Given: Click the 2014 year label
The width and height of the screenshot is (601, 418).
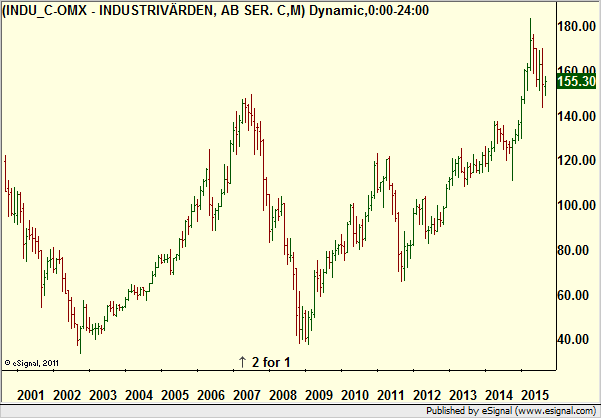Looking at the screenshot, I should pyautogui.click(x=499, y=395).
